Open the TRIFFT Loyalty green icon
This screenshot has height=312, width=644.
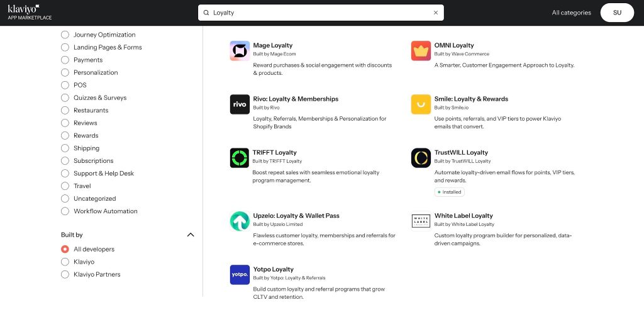(x=240, y=158)
